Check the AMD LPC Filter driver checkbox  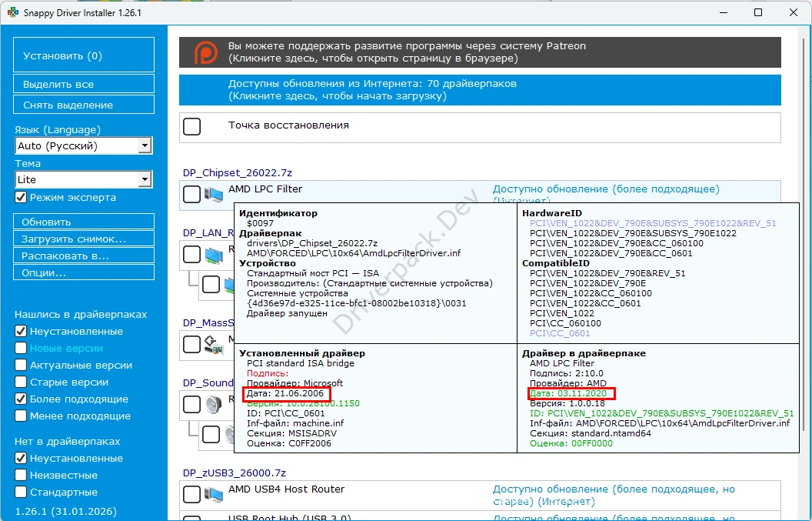pos(191,195)
